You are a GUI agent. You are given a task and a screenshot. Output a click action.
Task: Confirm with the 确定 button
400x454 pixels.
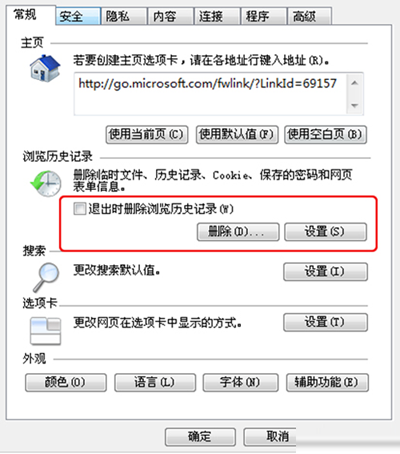200,437
